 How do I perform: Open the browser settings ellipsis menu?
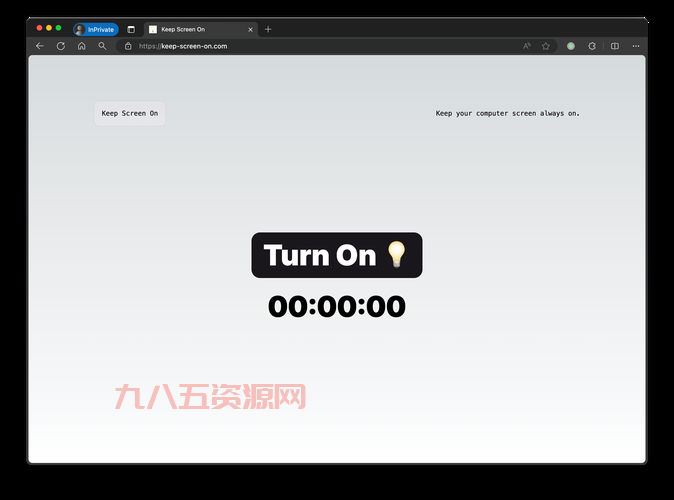pyautogui.click(x=636, y=46)
